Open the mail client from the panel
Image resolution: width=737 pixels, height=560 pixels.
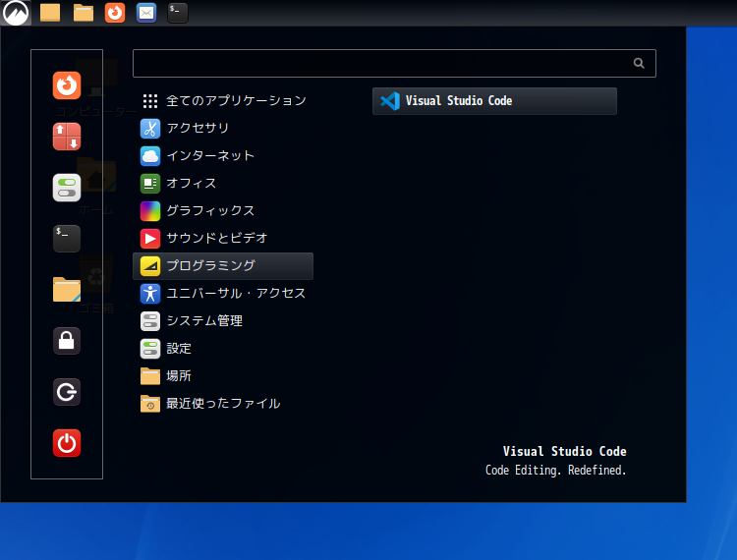tap(146, 13)
